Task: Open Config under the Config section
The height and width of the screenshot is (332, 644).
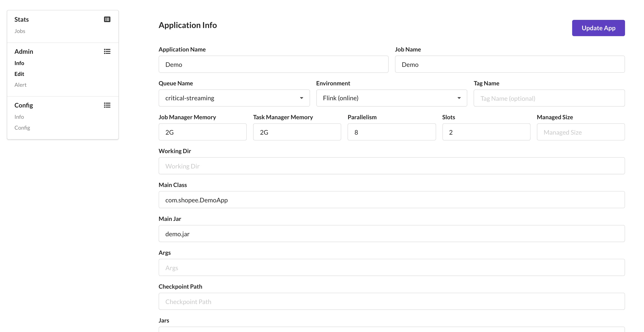Action: click(x=22, y=128)
